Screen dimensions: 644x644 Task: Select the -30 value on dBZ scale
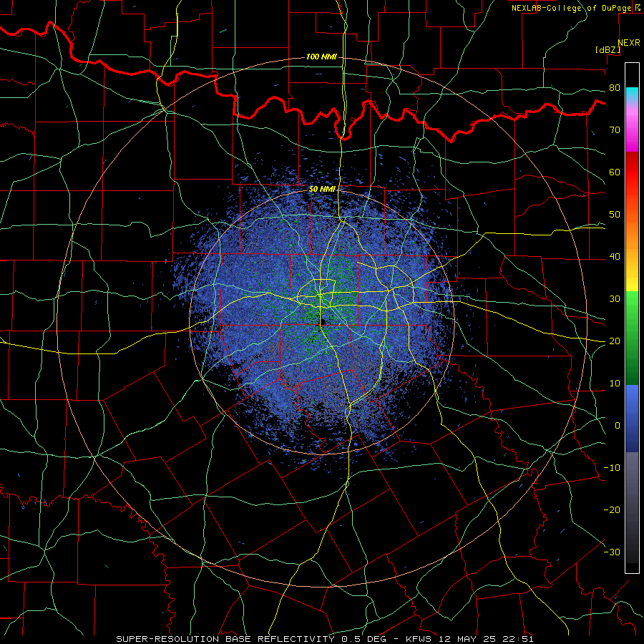(612, 552)
